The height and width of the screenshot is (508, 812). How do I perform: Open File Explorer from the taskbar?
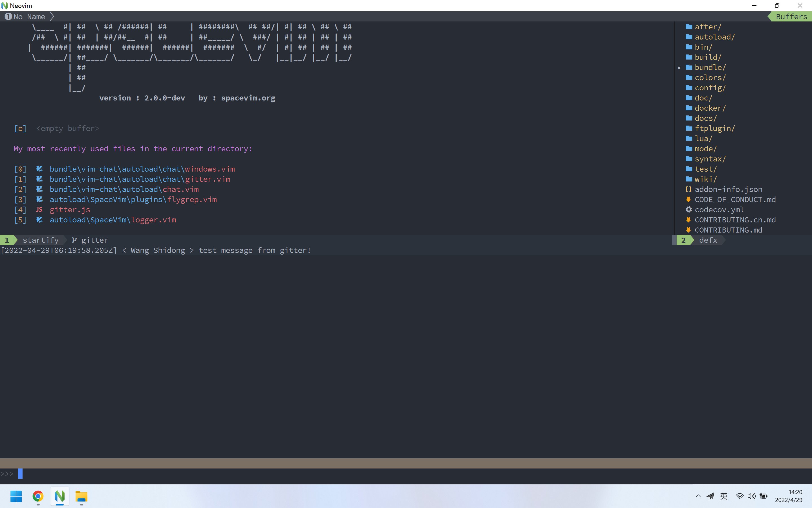pyautogui.click(x=81, y=496)
